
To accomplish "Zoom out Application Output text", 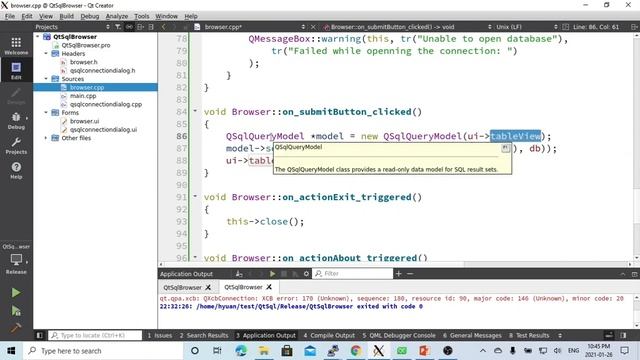I will (410, 273).
